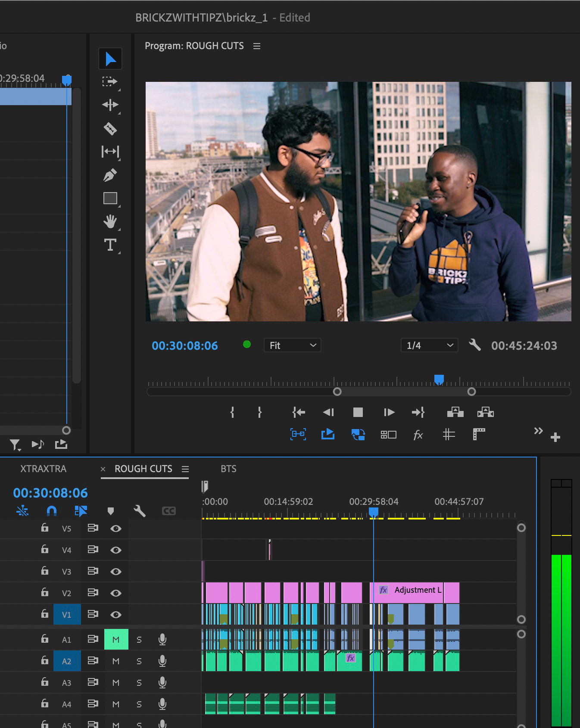Select the Slip tool
This screenshot has width=580, height=728.
pos(110,152)
